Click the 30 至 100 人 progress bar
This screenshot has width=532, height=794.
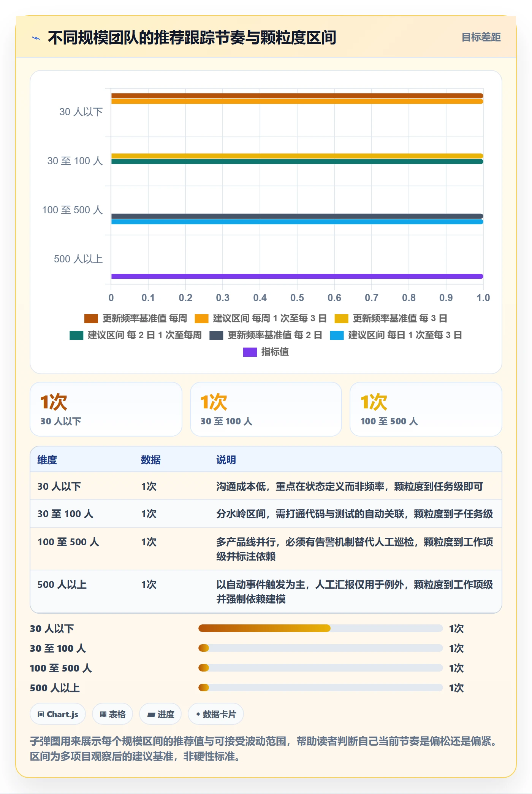tap(321, 648)
